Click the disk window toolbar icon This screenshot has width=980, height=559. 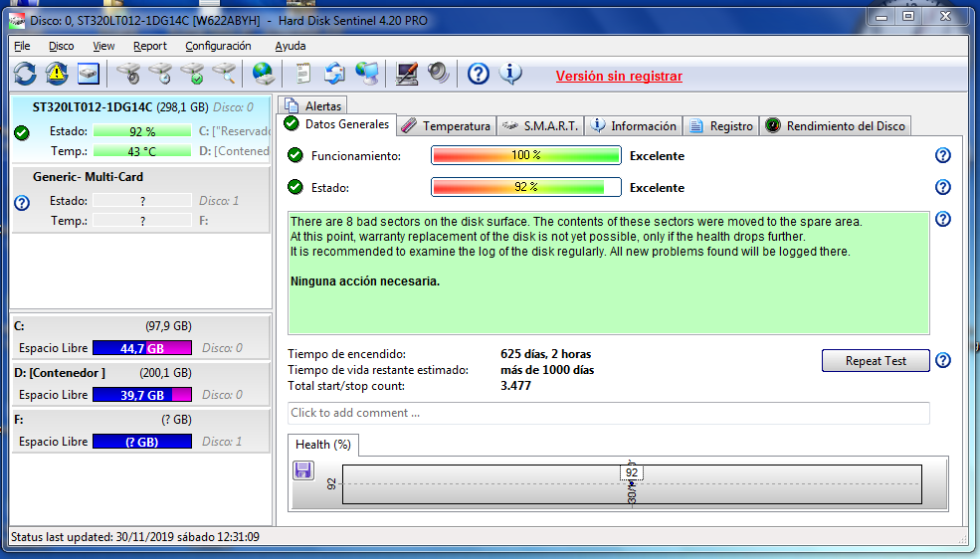pyautogui.click(x=89, y=74)
